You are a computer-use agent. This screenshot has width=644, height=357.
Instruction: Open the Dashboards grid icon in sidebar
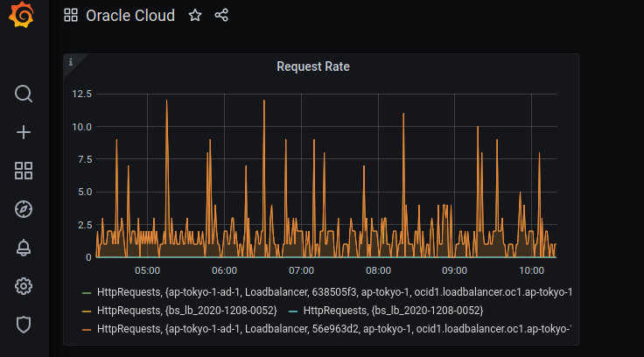click(x=24, y=171)
